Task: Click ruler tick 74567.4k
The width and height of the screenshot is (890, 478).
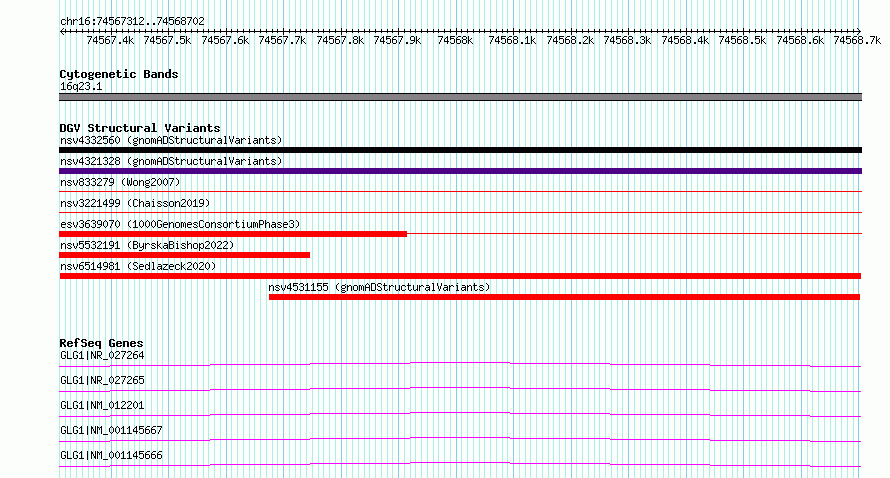Action: click(x=110, y=40)
